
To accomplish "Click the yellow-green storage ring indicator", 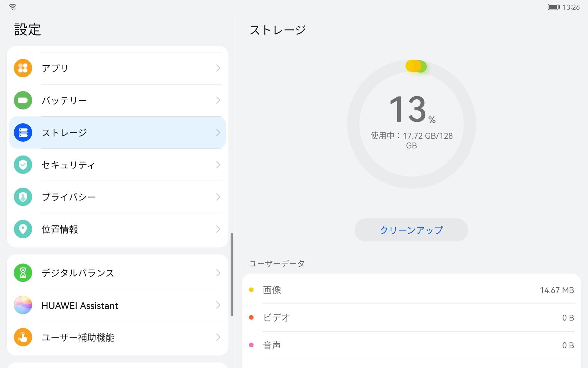I will pos(416,66).
